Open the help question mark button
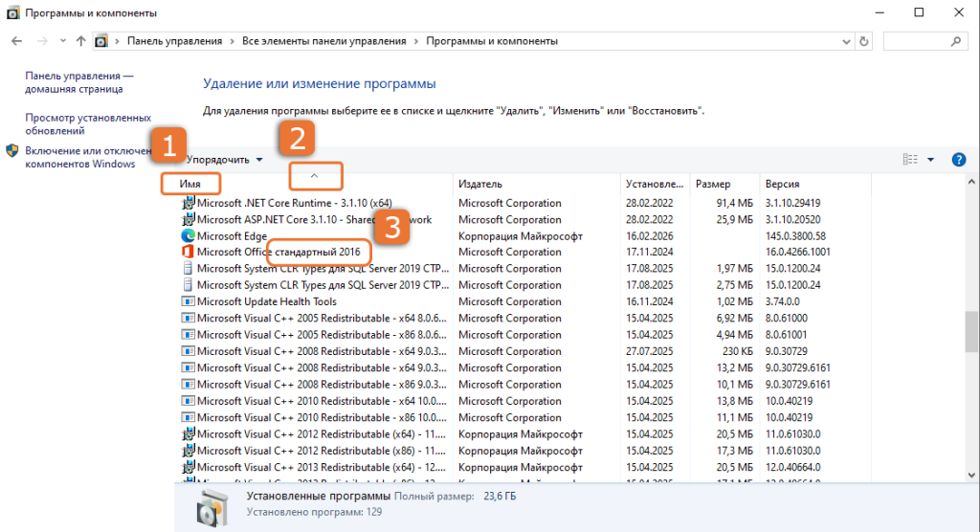The image size is (980, 532). [958, 160]
